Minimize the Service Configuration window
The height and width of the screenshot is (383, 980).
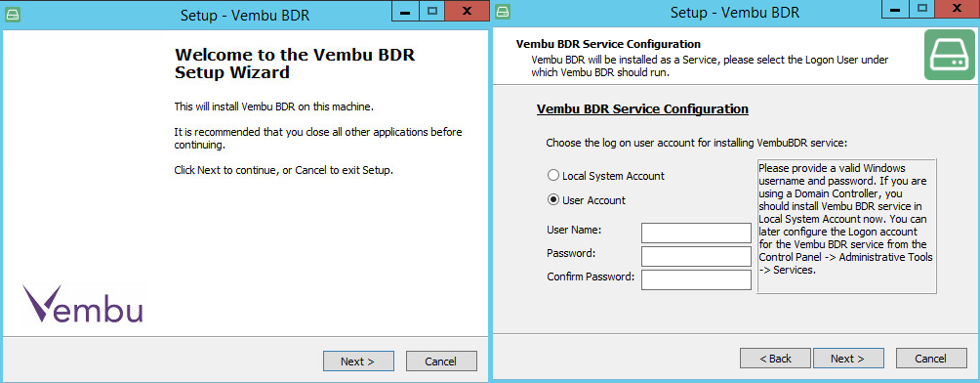[x=895, y=9]
